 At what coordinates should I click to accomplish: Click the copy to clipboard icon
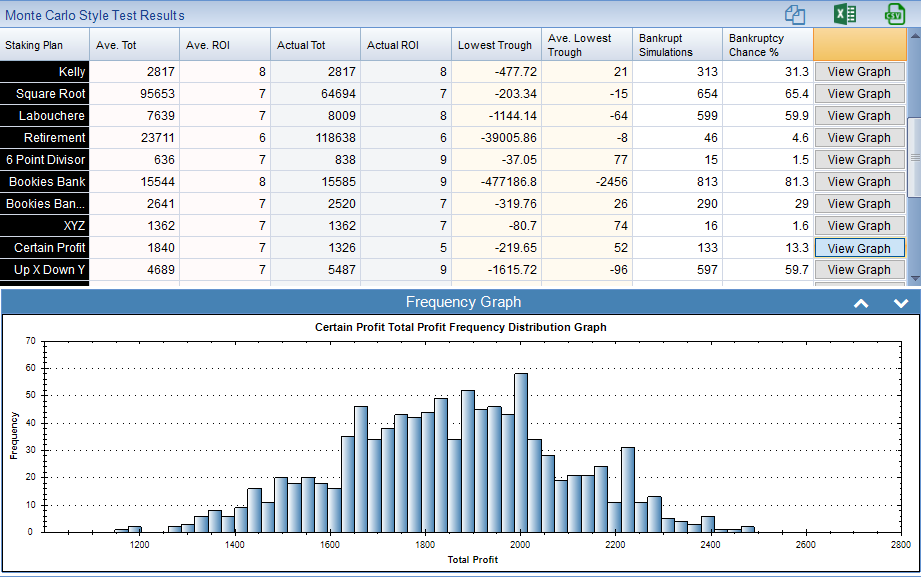click(795, 14)
